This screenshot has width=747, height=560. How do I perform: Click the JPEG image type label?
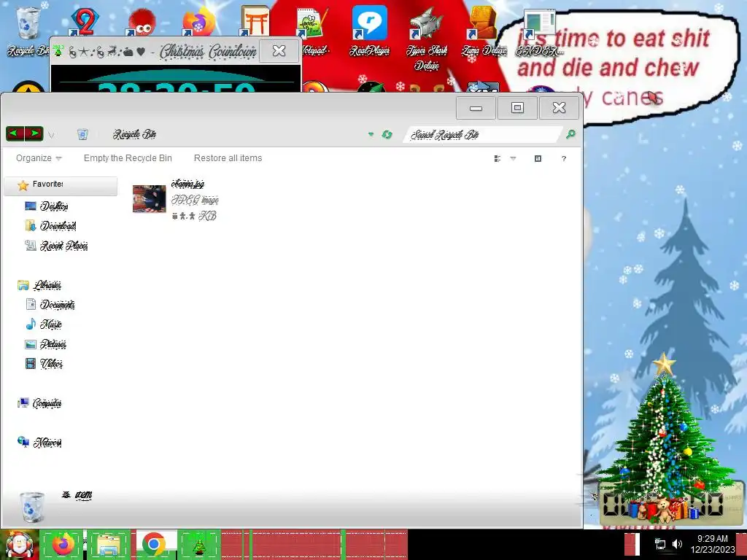(x=195, y=200)
